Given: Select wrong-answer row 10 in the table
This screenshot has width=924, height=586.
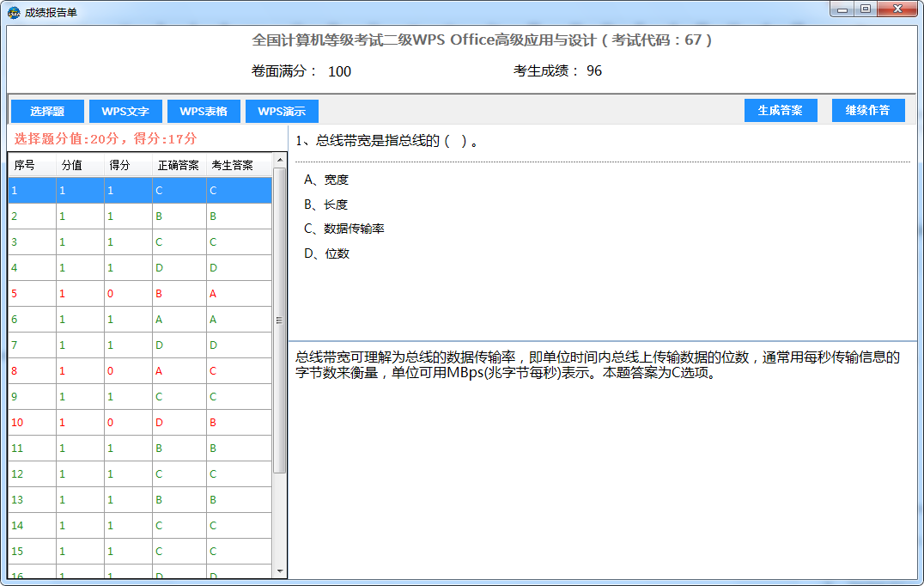Looking at the screenshot, I should 140,423.
